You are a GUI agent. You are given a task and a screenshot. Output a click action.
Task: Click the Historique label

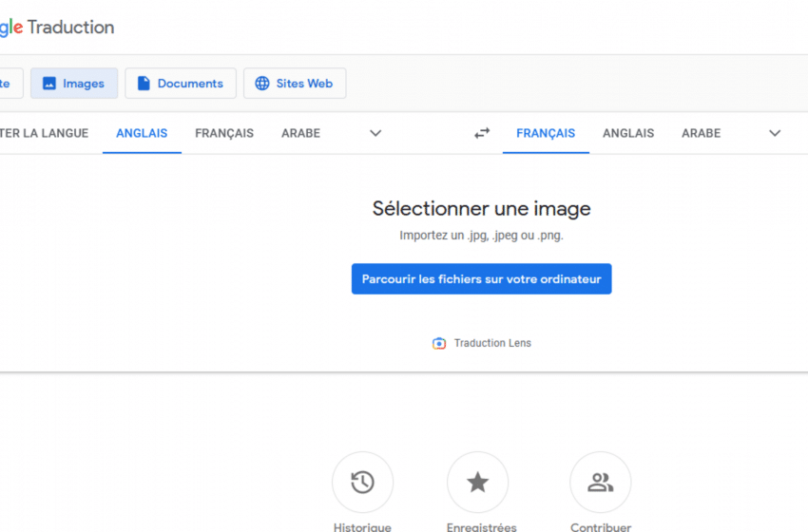point(362,527)
